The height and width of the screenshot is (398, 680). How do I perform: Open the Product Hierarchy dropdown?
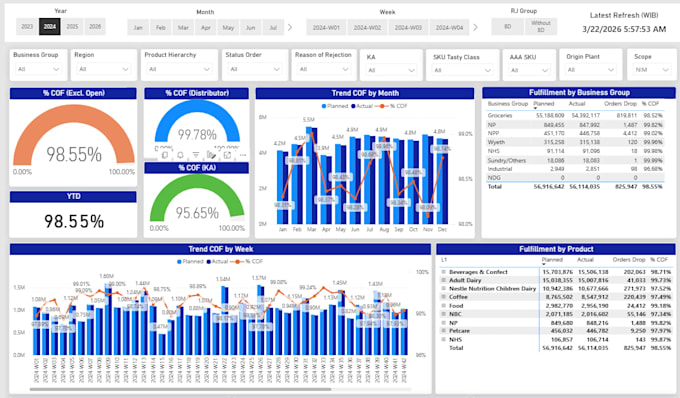[x=179, y=69]
